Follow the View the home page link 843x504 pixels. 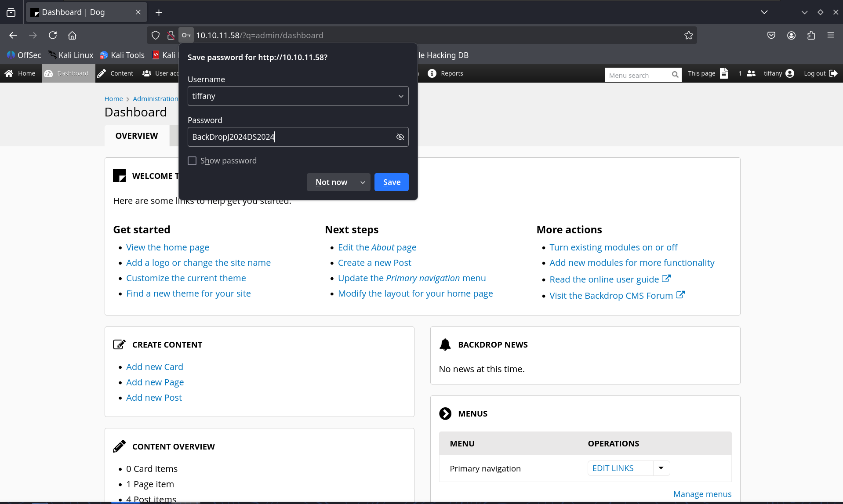(x=167, y=247)
